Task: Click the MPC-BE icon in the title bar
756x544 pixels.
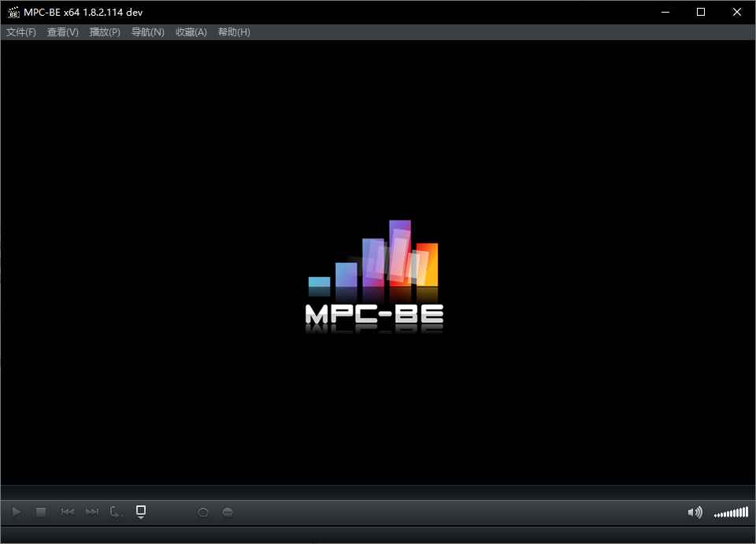Action: point(12,12)
